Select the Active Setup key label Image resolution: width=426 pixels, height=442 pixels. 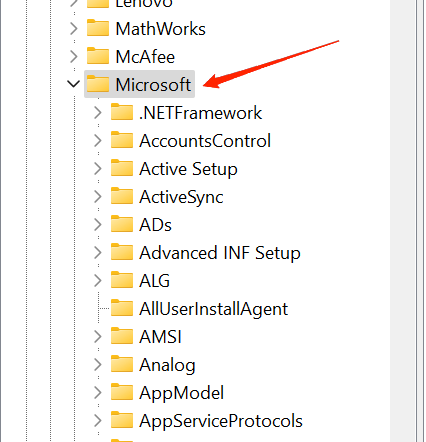(x=188, y=169)
